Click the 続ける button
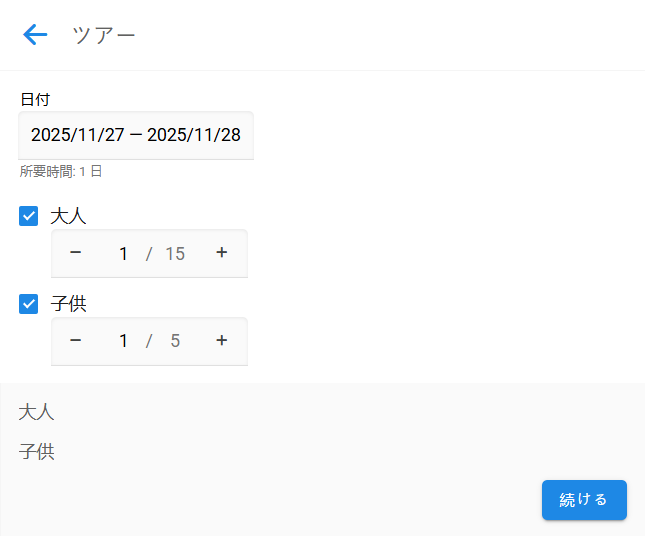The image size is (645, 536). pos(584,500)
